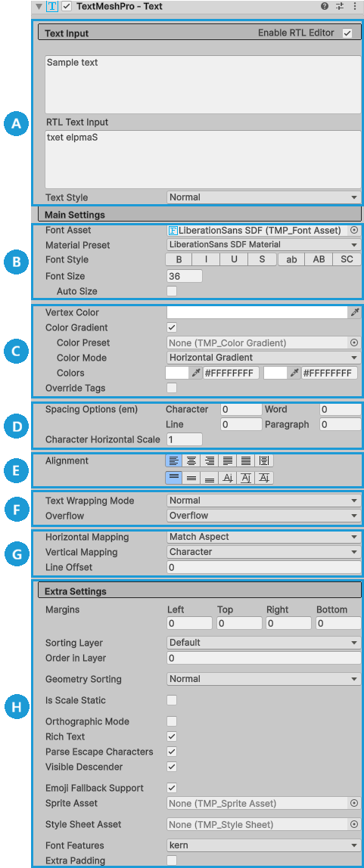Open the Style Sheet Asset object picker

[355, 824]
